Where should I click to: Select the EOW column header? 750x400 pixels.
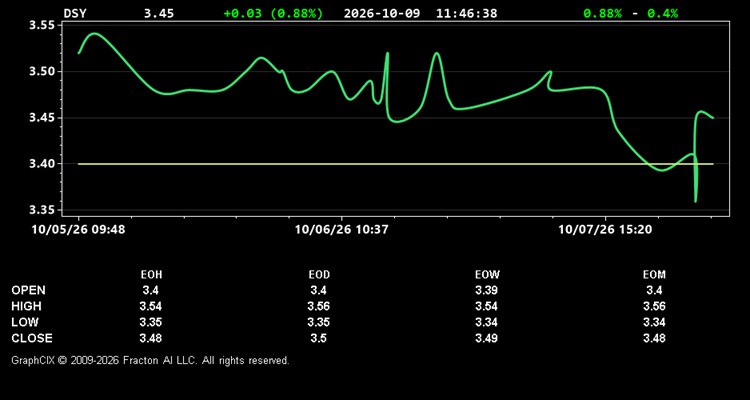pos(486,275)
